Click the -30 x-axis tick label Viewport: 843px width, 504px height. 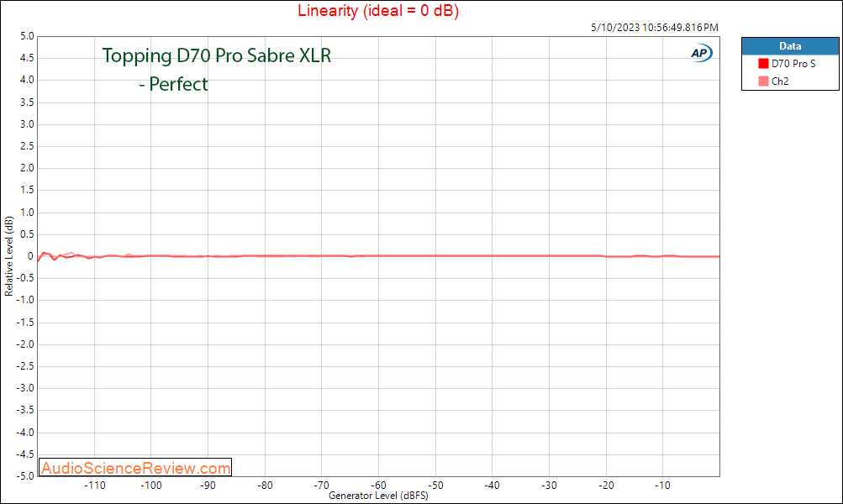click(x=549, y=486)
